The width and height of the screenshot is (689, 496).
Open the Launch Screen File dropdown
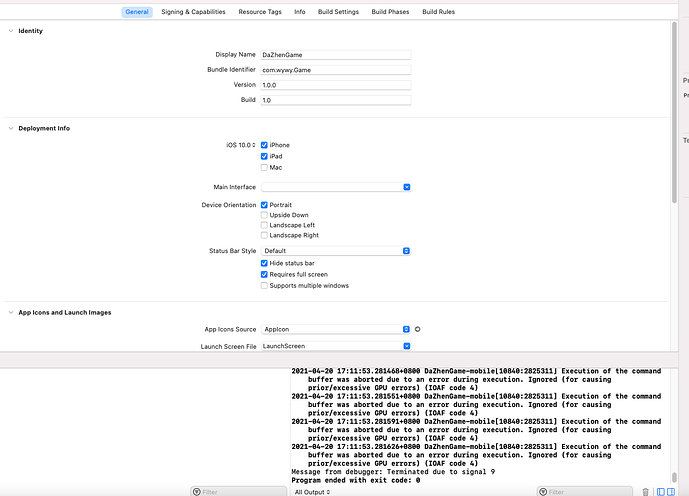(336, 346)
